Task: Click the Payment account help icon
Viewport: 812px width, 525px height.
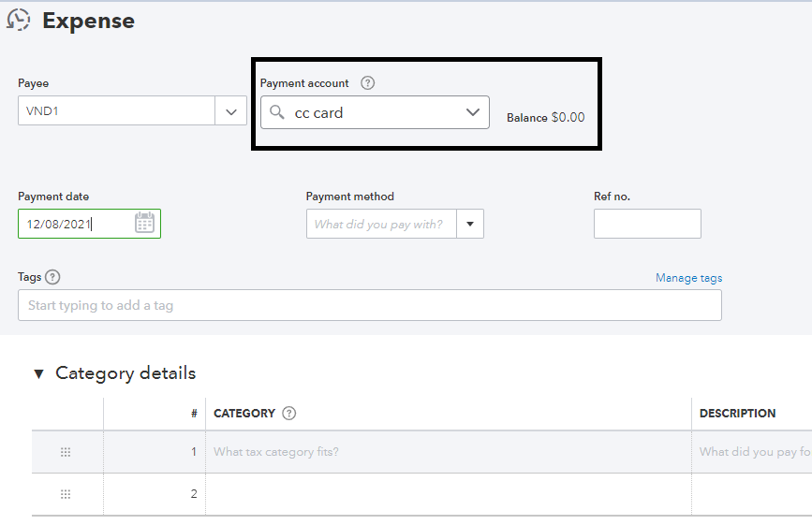Action: click(368, 82)
